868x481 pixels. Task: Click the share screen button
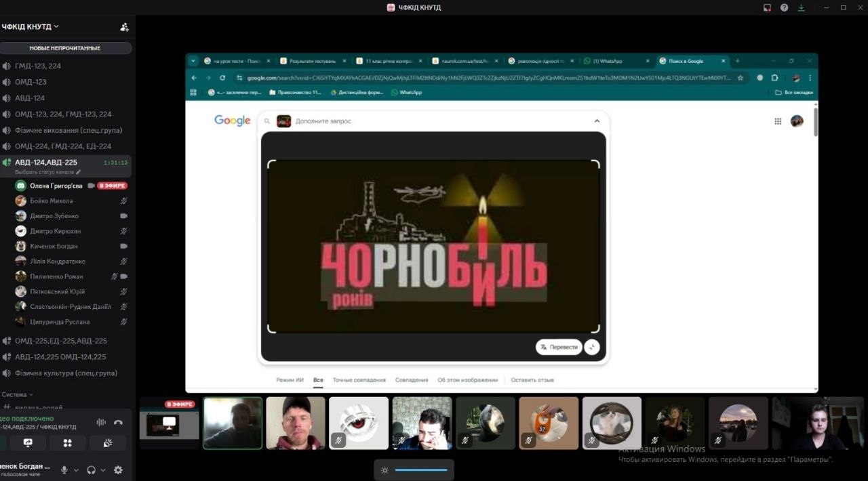point(28,443)
